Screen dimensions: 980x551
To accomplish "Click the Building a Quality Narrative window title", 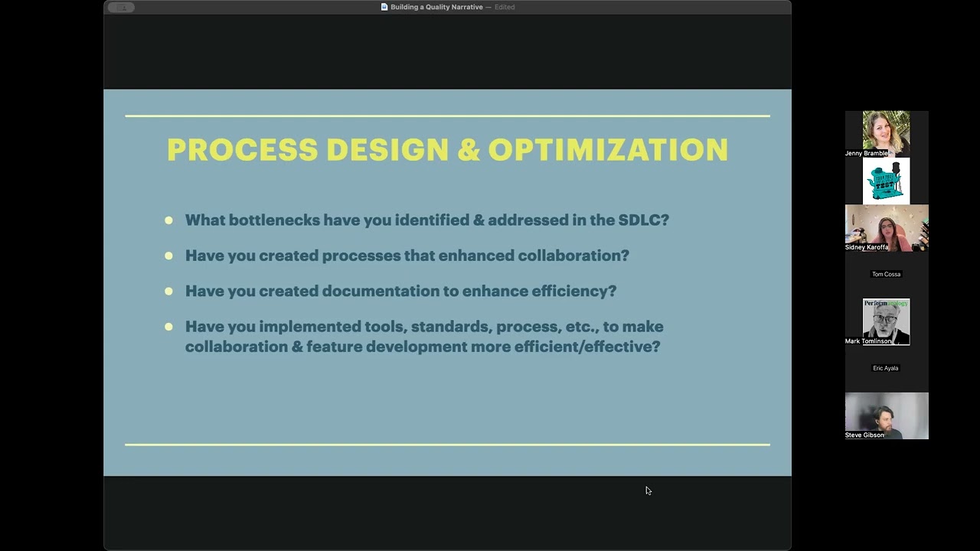I will [x=436, y=7].
